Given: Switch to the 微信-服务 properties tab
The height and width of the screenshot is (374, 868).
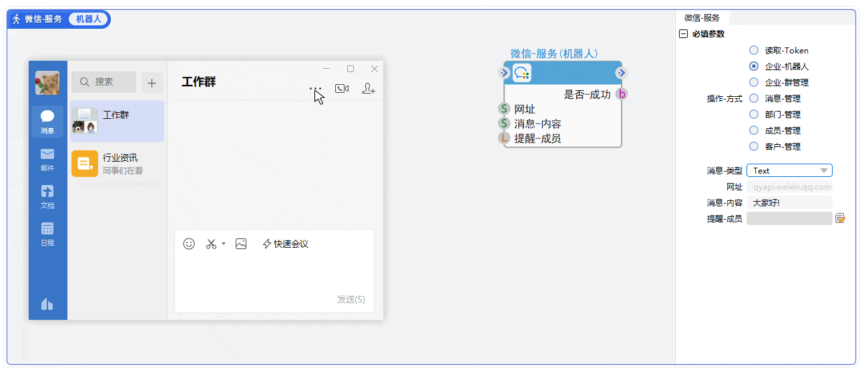Looking at the screenshot, I should (702, 18).
